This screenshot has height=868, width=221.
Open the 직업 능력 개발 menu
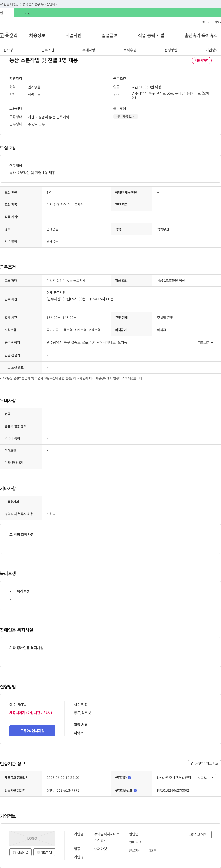tap(151, 35)
